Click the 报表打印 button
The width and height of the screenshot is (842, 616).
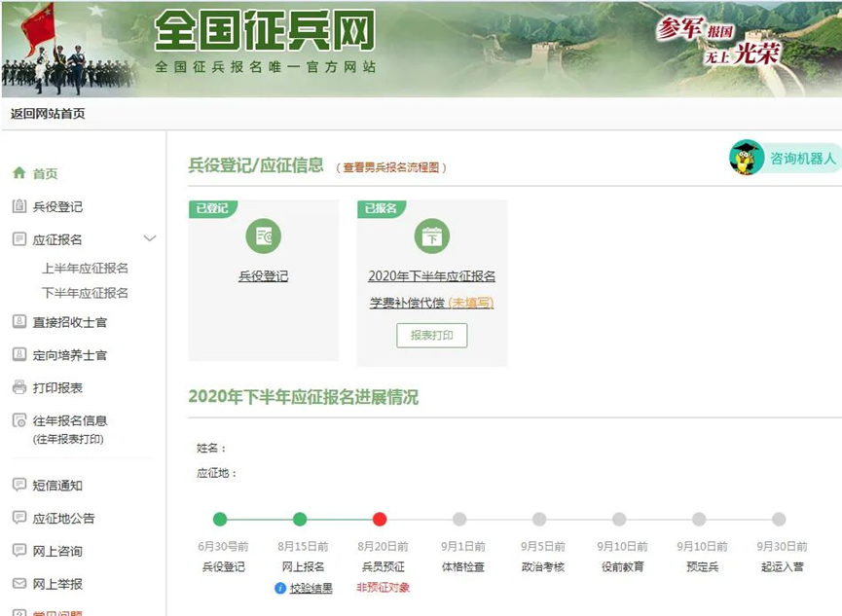pos(431,335)
